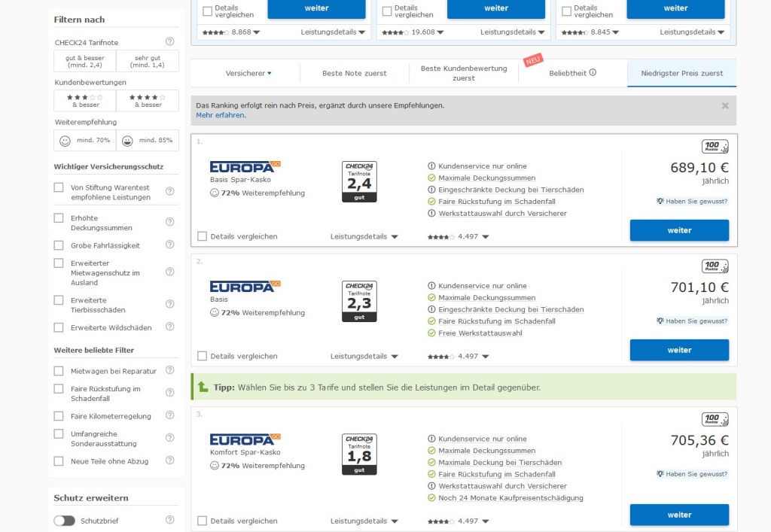Enable Grobe Fahrlässigkeit filter
This screenshot has height=532, width=771.
point(59,245)
